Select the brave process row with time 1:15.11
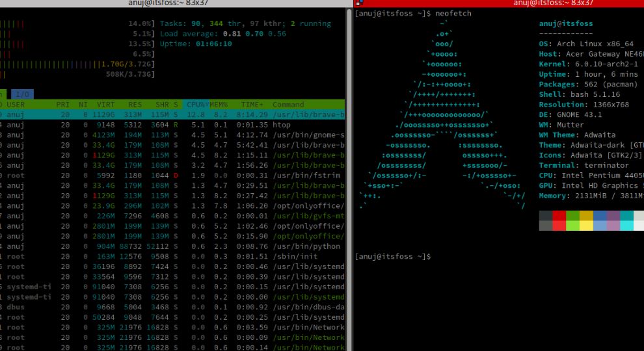This screenshot has width=644, height=351. click(172, 155)
